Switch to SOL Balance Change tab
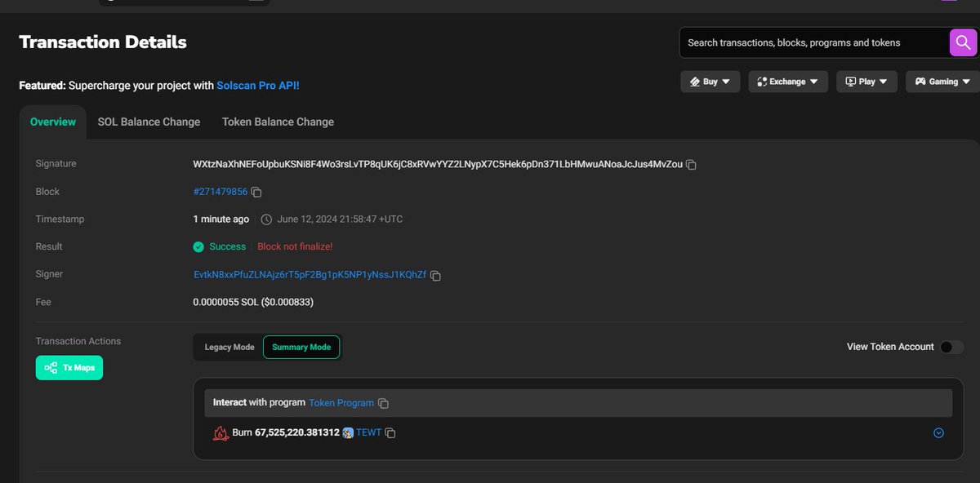 (x=149, y=122)
